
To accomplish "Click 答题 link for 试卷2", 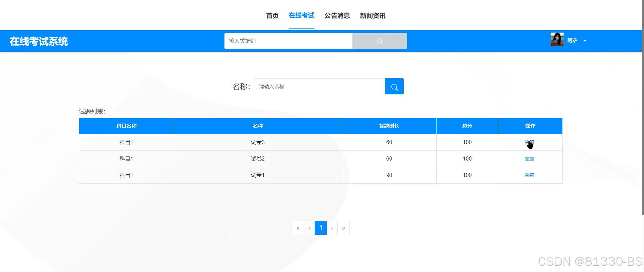I will (x=529, y=159).
